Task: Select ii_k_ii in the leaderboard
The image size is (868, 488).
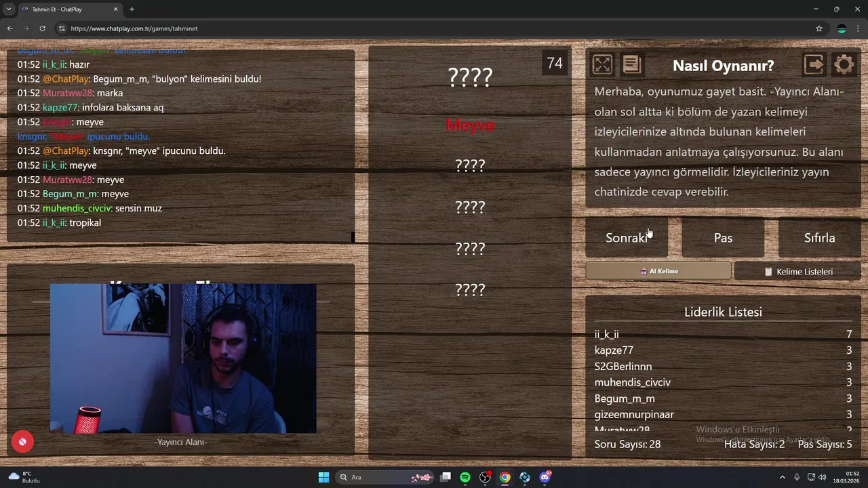Action: point(723,334)
